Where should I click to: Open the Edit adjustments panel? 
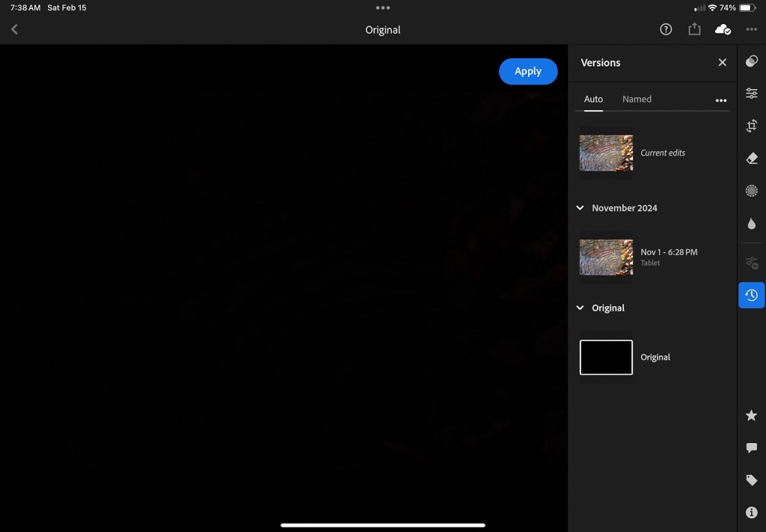click(752, 93)
